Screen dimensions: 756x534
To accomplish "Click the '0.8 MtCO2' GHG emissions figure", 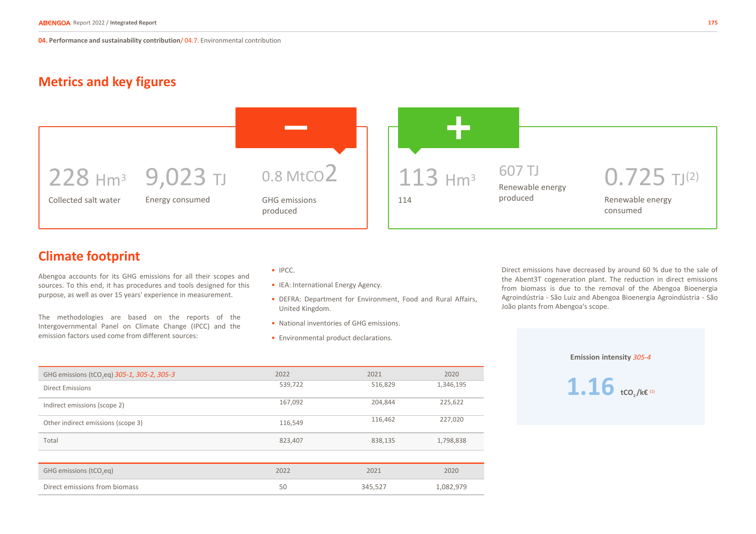I will pos(299,174).
